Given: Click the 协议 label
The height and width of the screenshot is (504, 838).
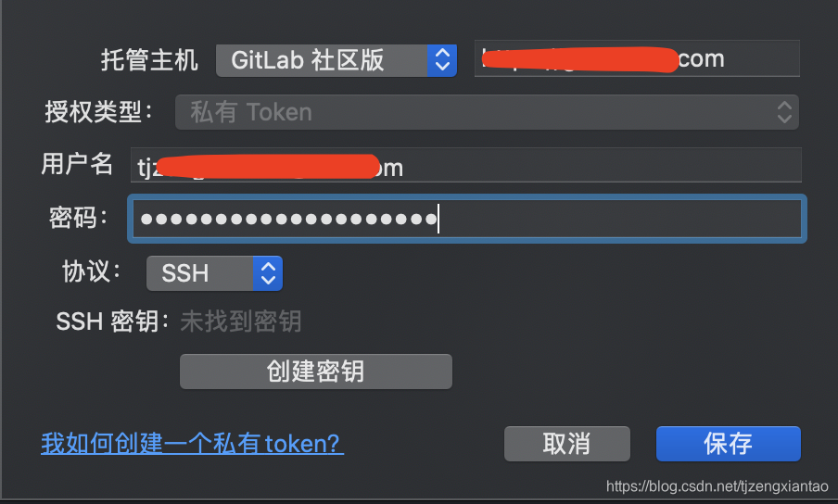Looking at the screenshot, I should [92, 271].
